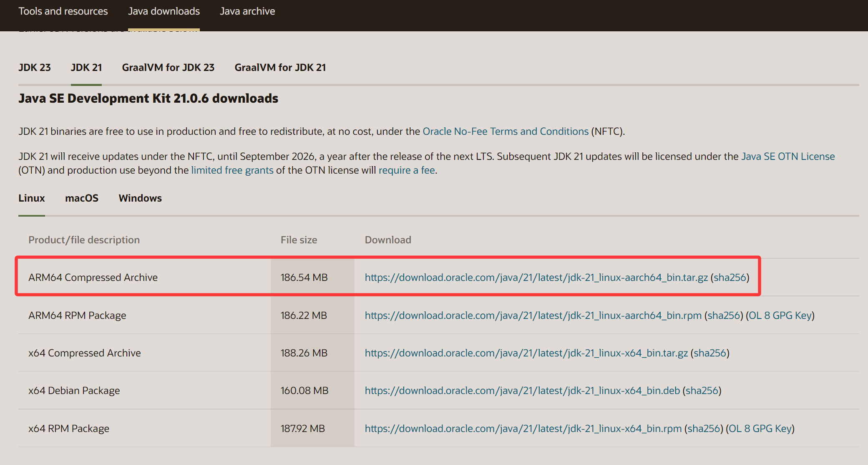Open Tools and resources nav item
The height and width of the screenshot is (465, 868).
(x=63, y=11)
